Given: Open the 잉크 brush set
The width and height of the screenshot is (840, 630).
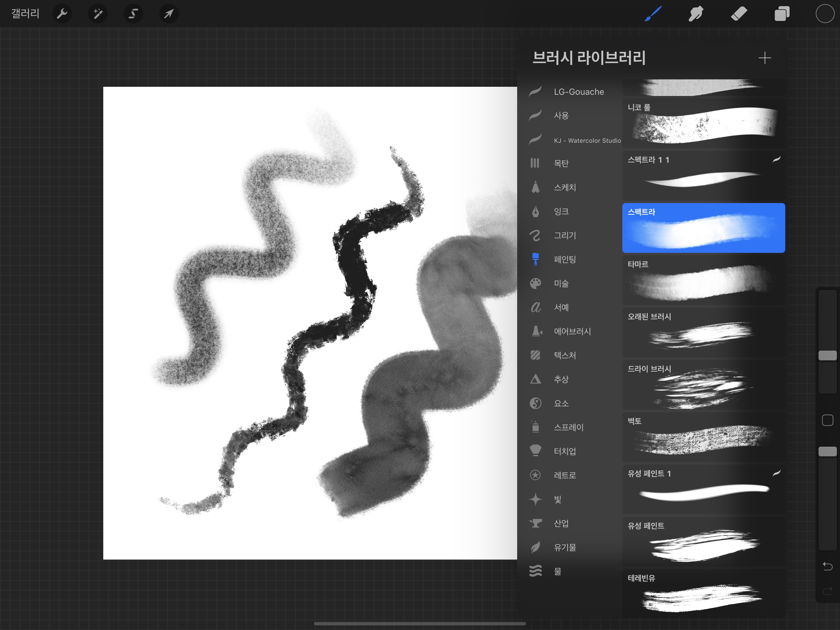Looking at the screenshot, I should click(570, 211).
